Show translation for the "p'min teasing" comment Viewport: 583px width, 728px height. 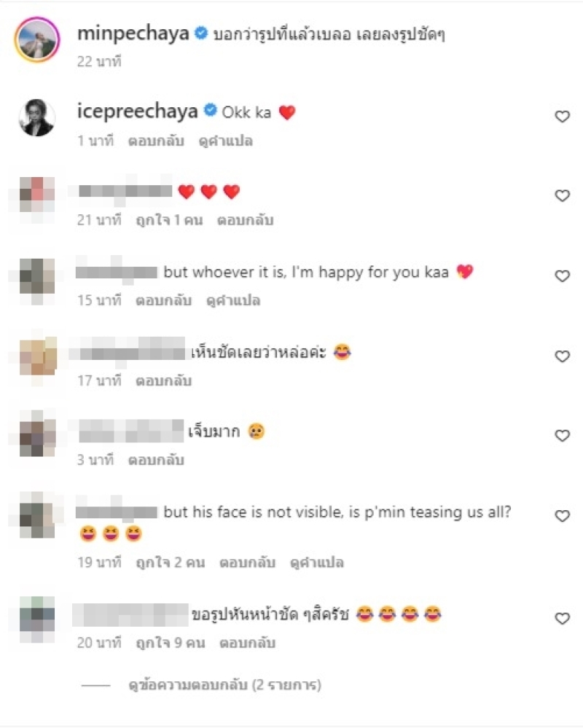click(317, 563)
